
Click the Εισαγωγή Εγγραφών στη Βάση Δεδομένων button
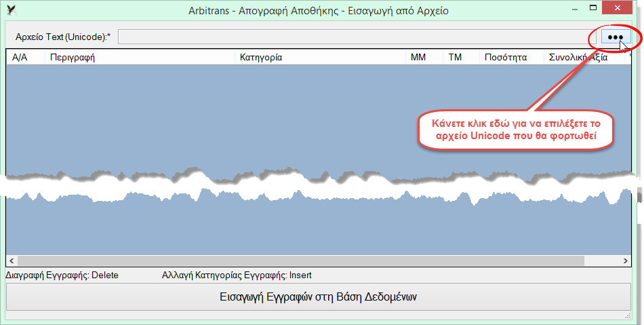319,297
